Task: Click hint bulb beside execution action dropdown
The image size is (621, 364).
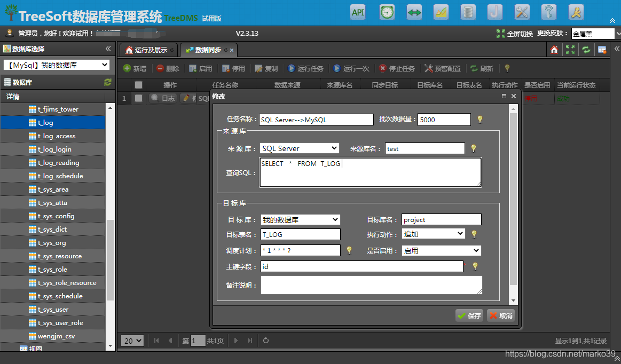Action: (474, 234)
